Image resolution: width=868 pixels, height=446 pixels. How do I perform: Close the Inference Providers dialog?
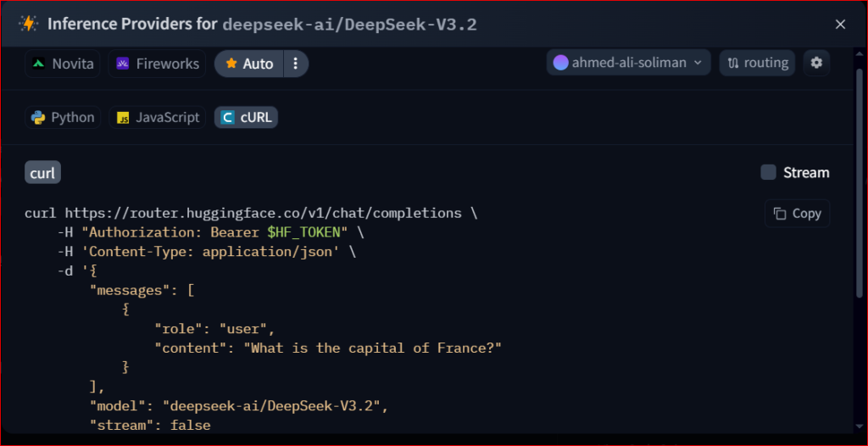pos(840,25)
